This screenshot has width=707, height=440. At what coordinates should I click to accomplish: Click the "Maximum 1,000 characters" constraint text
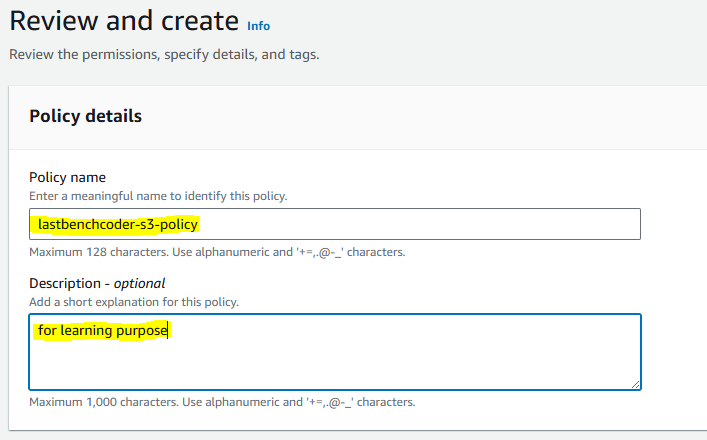point(222,402)
